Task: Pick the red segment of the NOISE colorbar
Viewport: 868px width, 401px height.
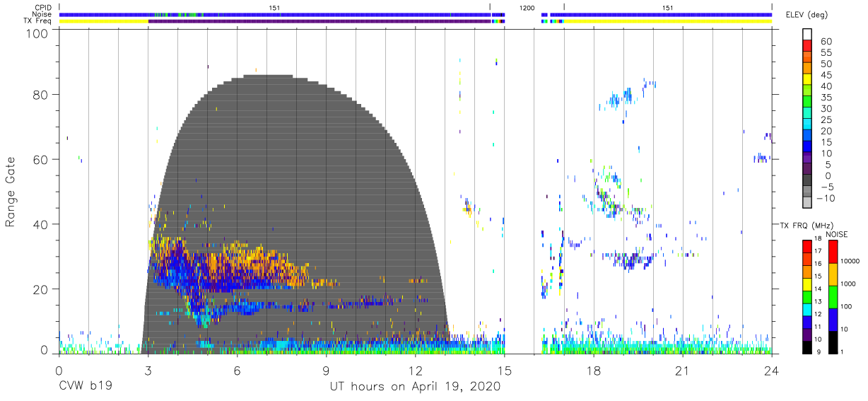Action: click(x=833, y=251)
